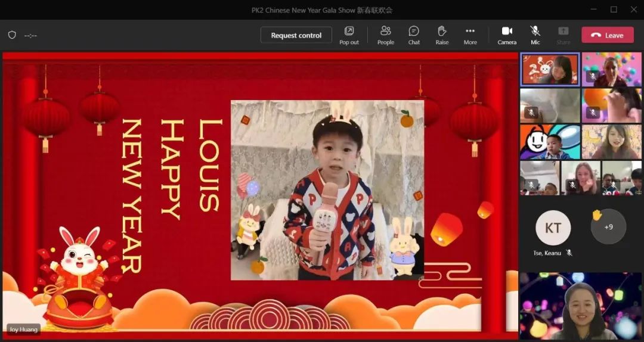The image size is (644, 342).
Task: Open KT avatar for Tse, Keanu
Action: [x=553, y=228]
